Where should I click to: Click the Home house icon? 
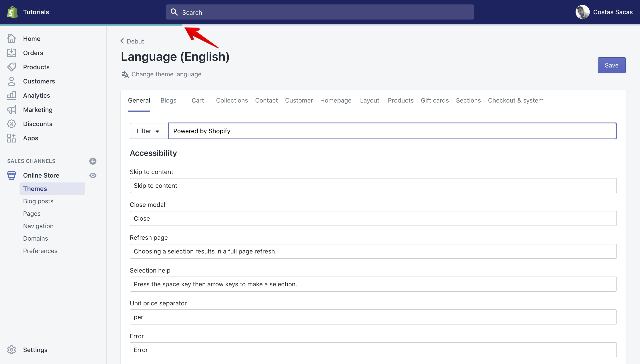coord(12,38)
